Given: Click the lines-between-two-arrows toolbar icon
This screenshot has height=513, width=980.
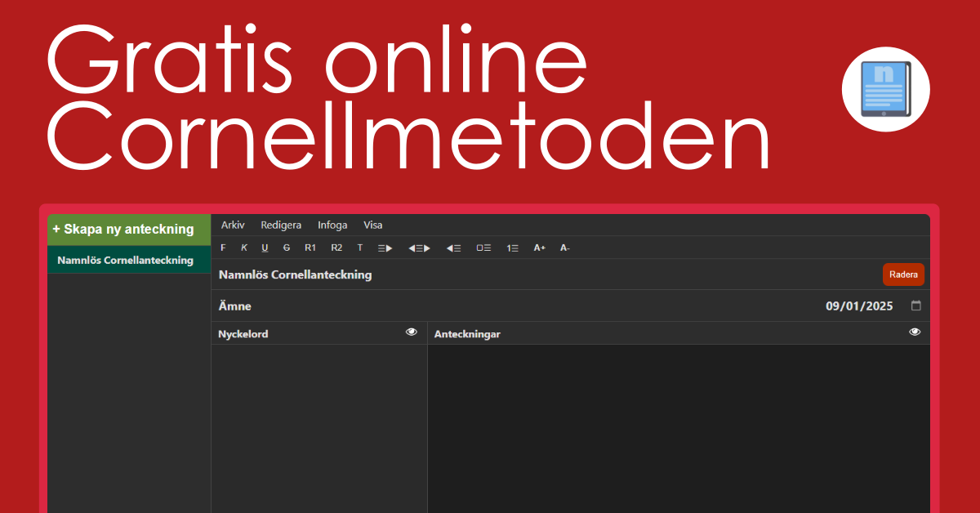Looking at the screenshot, I should point(419,248).
